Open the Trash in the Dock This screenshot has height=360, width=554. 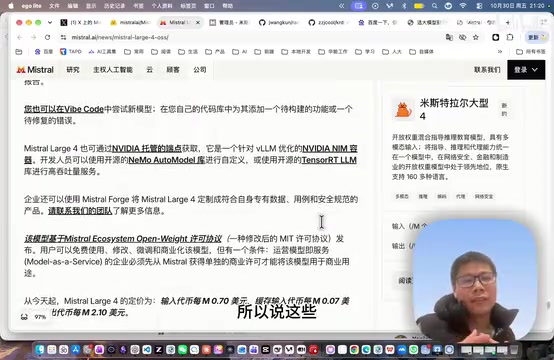click(514, 350)
